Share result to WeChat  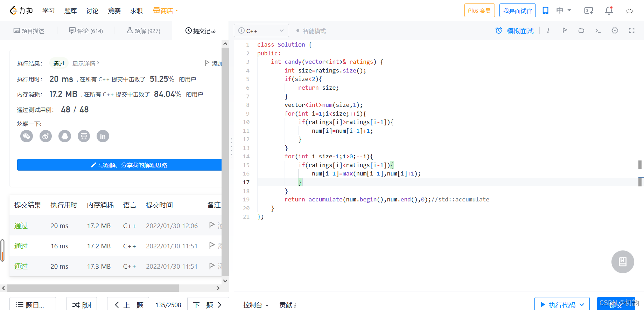click(27, 136)
